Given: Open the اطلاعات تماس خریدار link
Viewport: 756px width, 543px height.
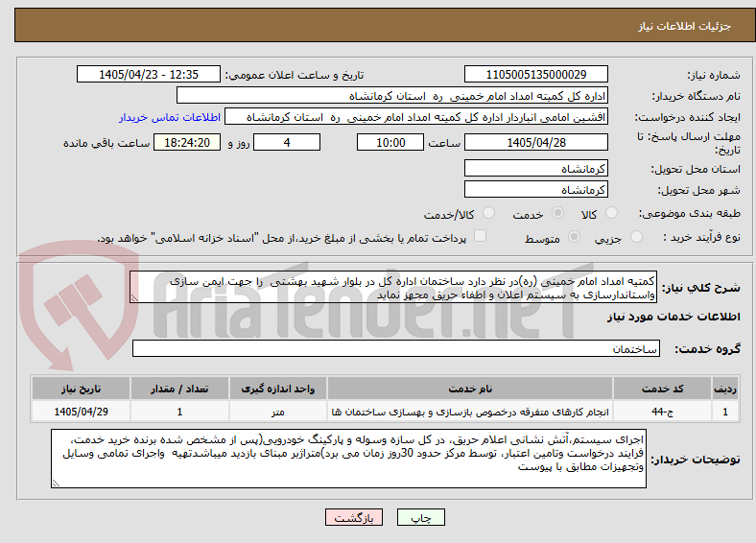Looking at the screenshot, I should click(x=170, y=117).
